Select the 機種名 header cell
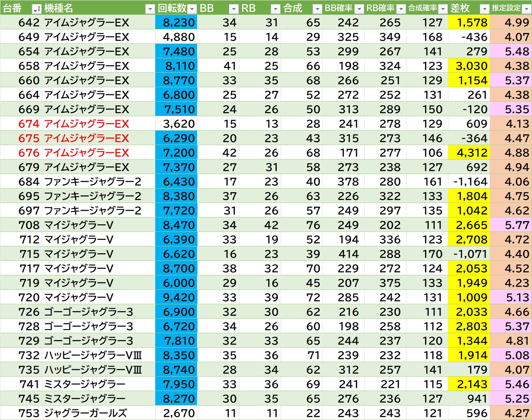 [99, 8]
